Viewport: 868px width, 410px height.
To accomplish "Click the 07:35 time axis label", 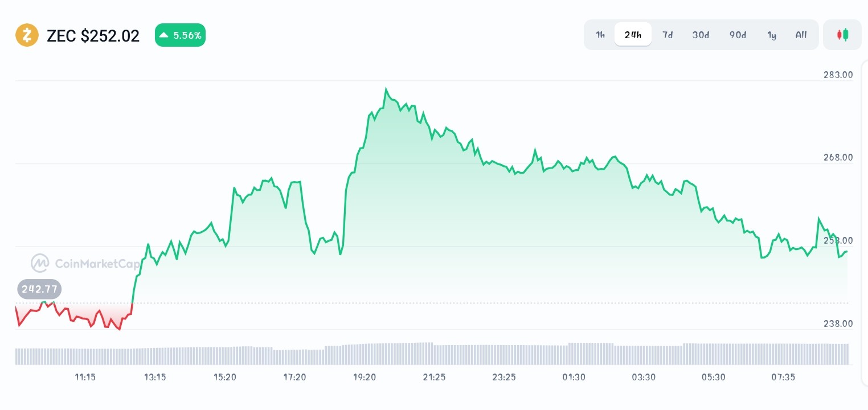I will [x=783, y=377].
